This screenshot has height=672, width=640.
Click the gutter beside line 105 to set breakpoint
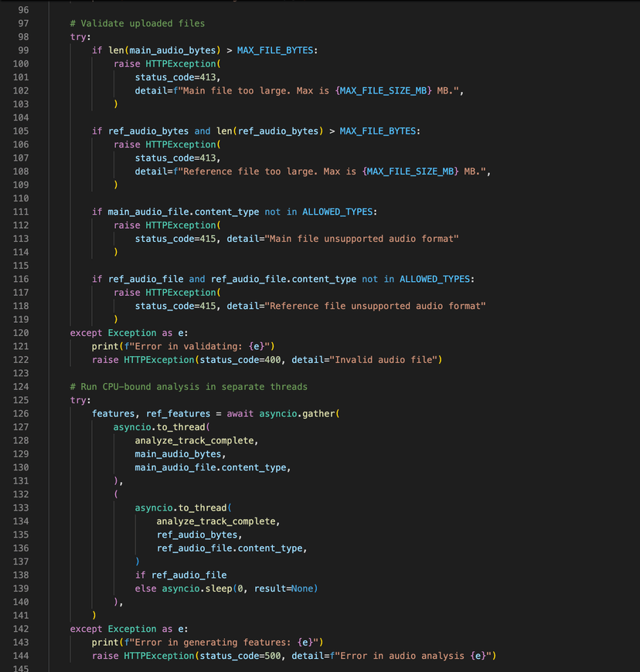(x=40, y=131)
